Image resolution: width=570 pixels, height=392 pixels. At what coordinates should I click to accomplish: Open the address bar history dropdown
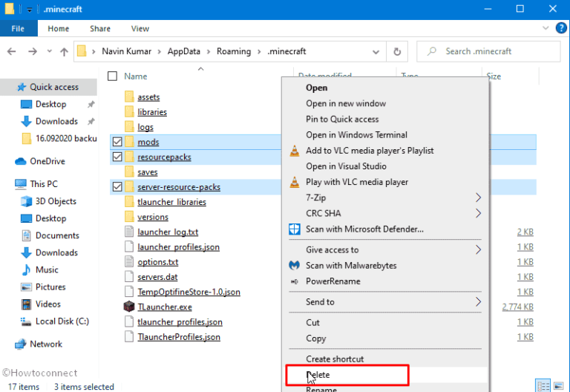click(x=376, y=52)
